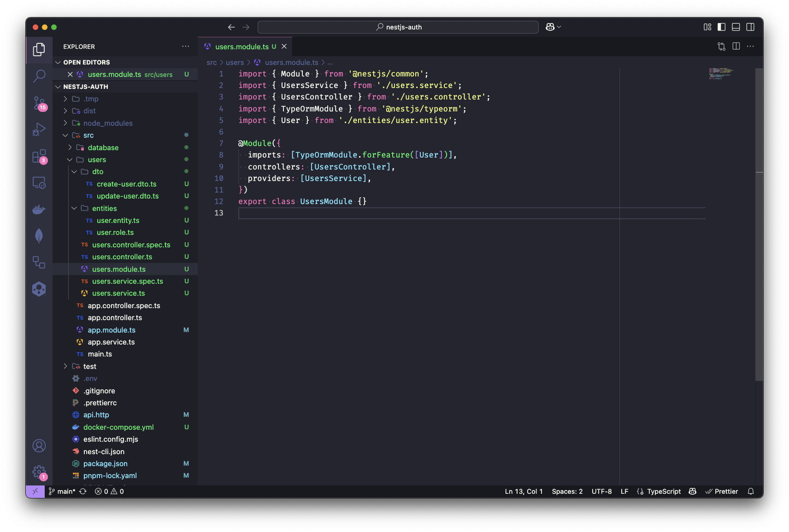
Task: Open the Manage gear icon
Action: pyautogui.click(x=39, y=472)
